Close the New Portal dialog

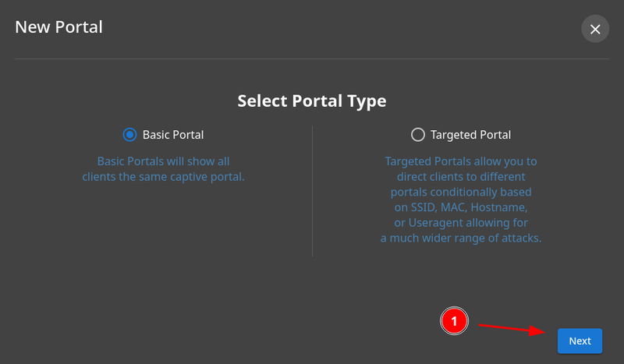coord(595,29)
